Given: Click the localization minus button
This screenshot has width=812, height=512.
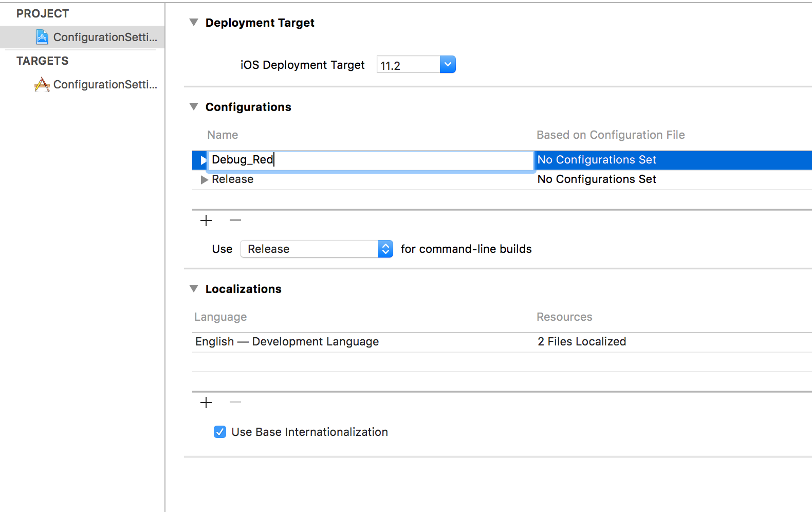Looking at the screenshot, I should coord(235,403).
